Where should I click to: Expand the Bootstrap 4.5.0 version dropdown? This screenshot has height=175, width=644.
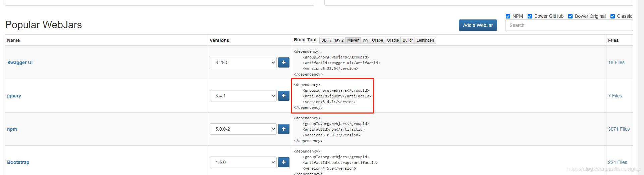click(243, 162)
